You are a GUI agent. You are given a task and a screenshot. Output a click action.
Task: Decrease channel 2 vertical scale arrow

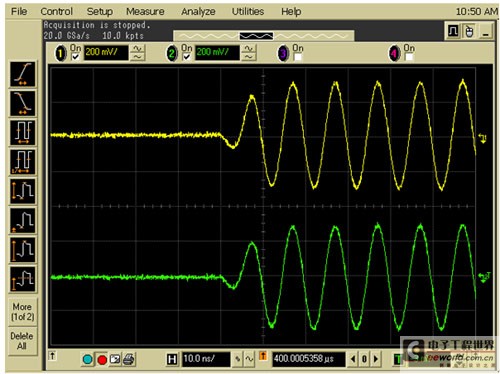coord(249,57)
